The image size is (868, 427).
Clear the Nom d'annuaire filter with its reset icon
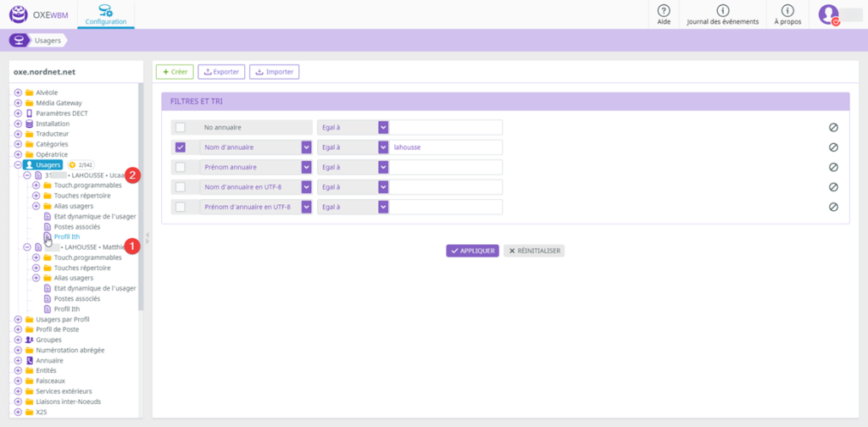(x=833, y=147)
